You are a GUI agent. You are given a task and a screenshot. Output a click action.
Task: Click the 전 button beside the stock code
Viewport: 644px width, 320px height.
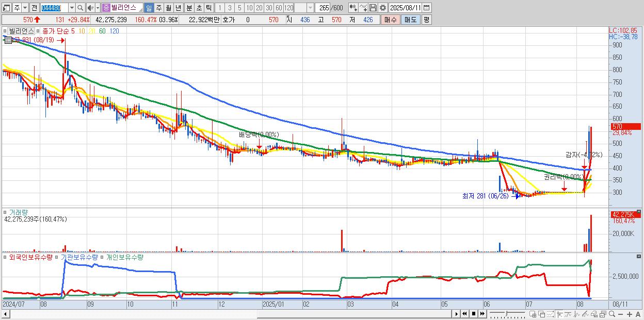35,8
